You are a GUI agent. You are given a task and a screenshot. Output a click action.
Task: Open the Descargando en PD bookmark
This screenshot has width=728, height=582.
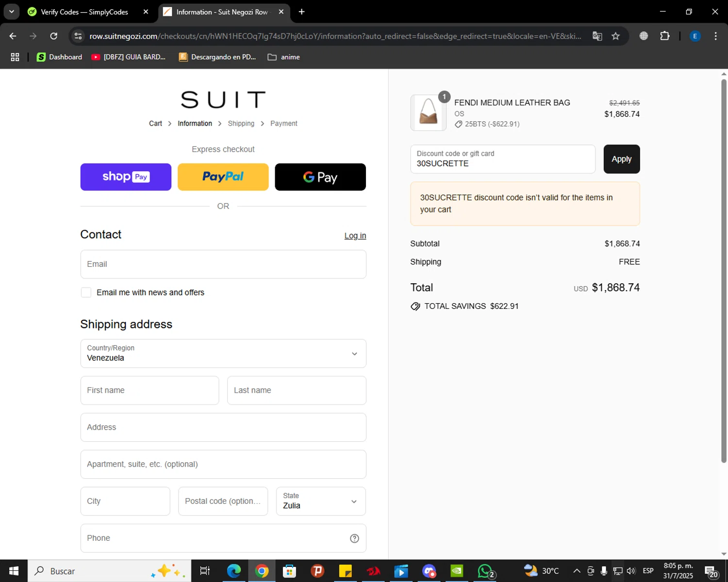(217, 57)
